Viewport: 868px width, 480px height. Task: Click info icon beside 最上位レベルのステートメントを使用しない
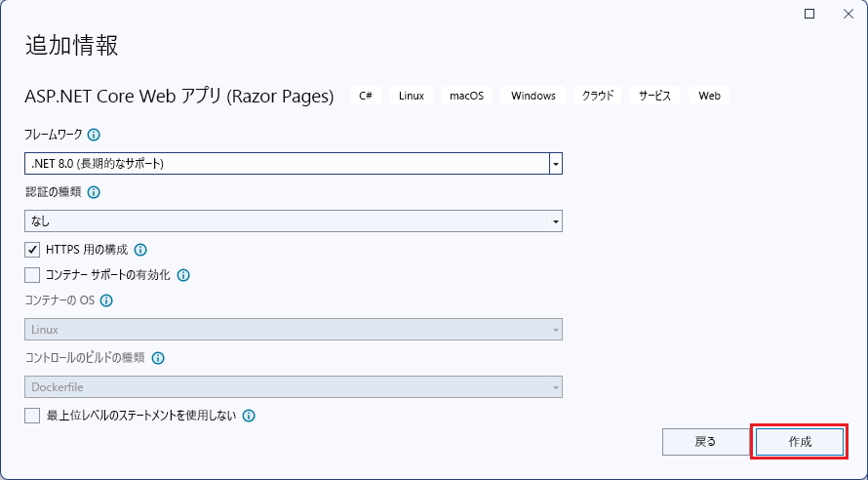coord(249,416)
